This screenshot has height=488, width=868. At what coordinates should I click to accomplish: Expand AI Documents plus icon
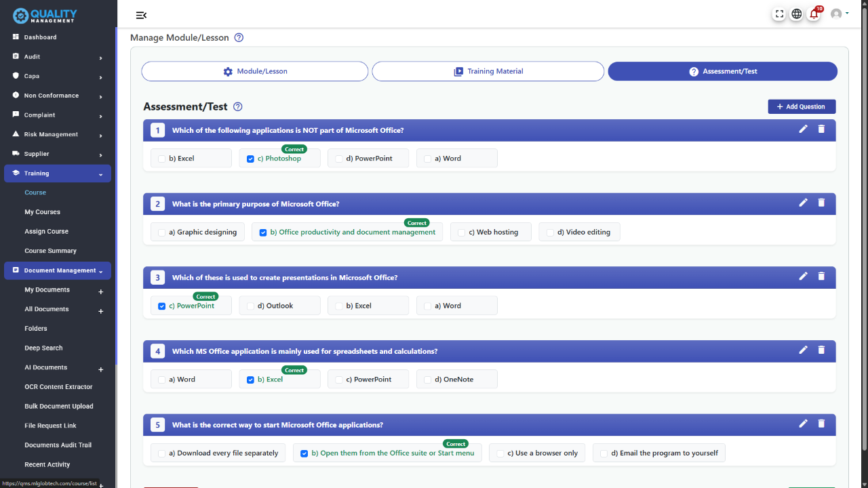(100, 369)
